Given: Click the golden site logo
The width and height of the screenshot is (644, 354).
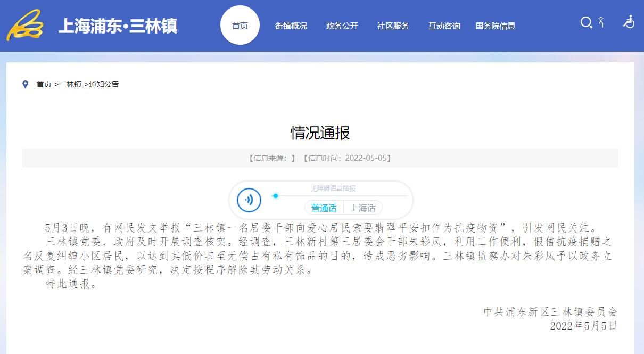Looking at the screenshot, I should pyautogui.click(x=25, y=25).
